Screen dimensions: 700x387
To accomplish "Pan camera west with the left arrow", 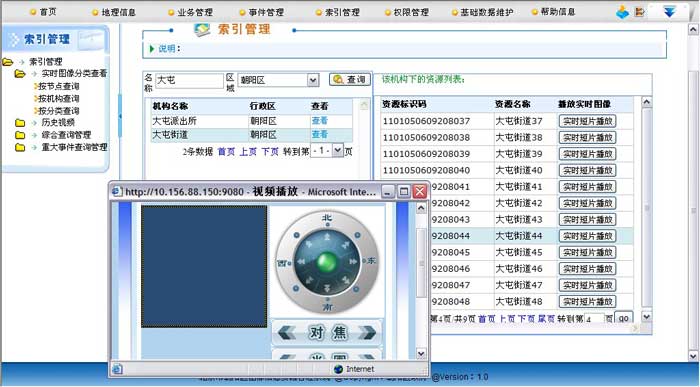I will 302,262.
